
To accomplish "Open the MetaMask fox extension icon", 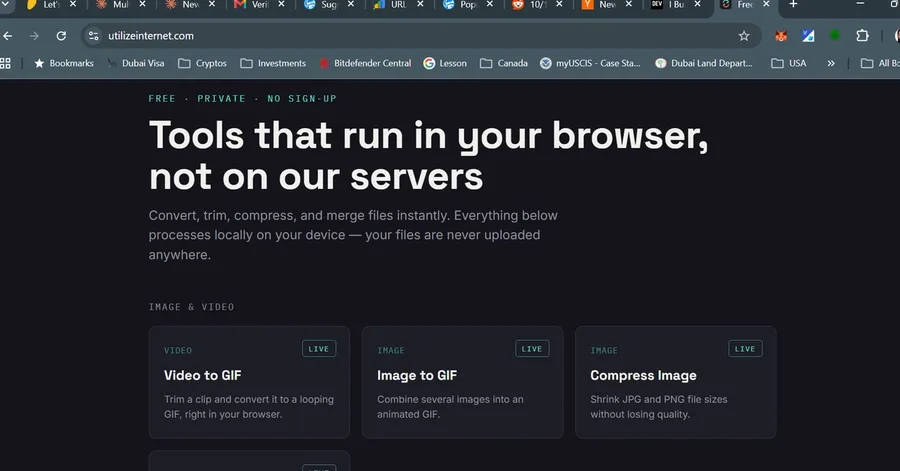I will (781, 36).
